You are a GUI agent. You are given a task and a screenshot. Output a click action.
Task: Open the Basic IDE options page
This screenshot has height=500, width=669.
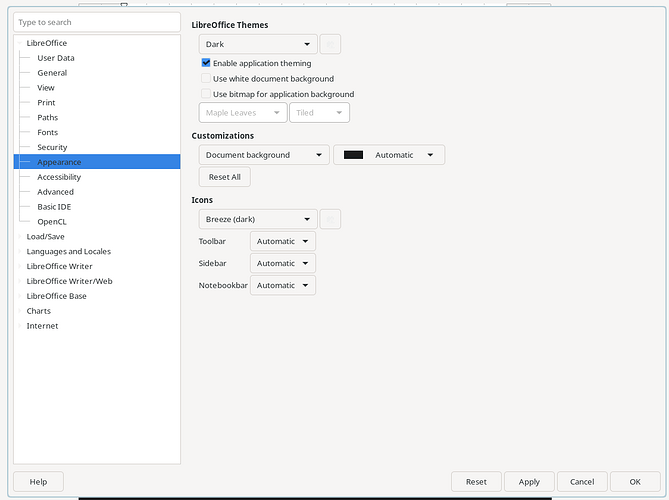coord(56,207)
